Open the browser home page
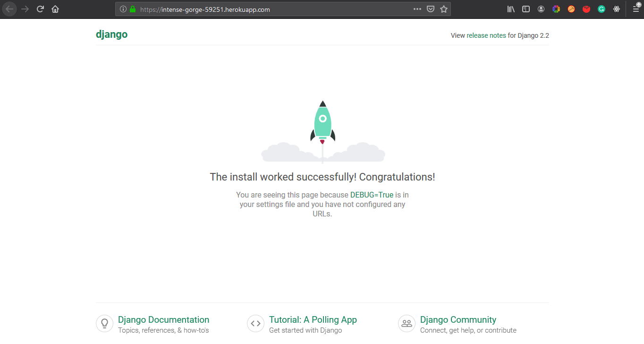The width and height of the screenshot is (644, 344). (56, 9)
